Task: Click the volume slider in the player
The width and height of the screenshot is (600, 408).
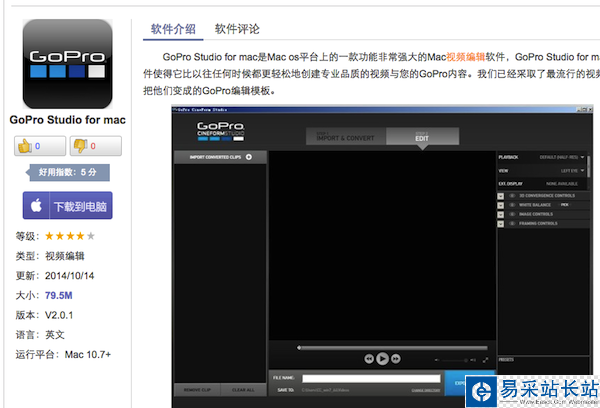Action: click(x=454, y=360)
